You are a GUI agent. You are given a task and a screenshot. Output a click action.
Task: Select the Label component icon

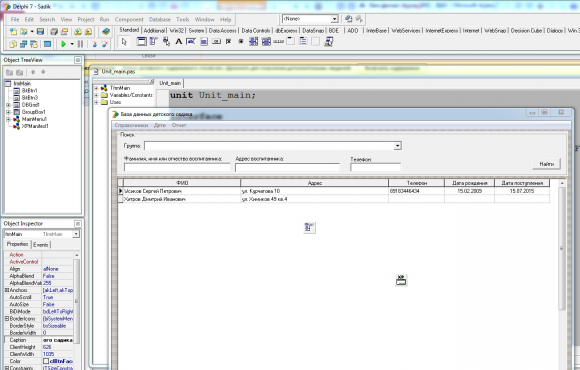click(178, 42)
